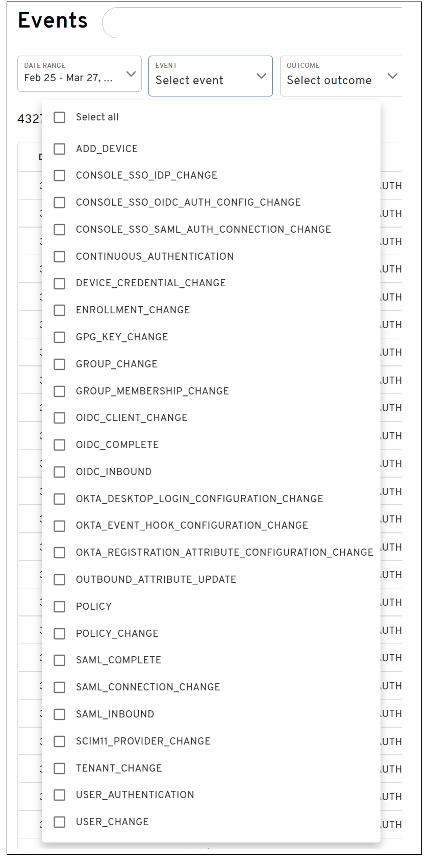Check the ENROLLMENT_CHANGE event option
This screenshot has width=430, height=868.
point(59,310)
